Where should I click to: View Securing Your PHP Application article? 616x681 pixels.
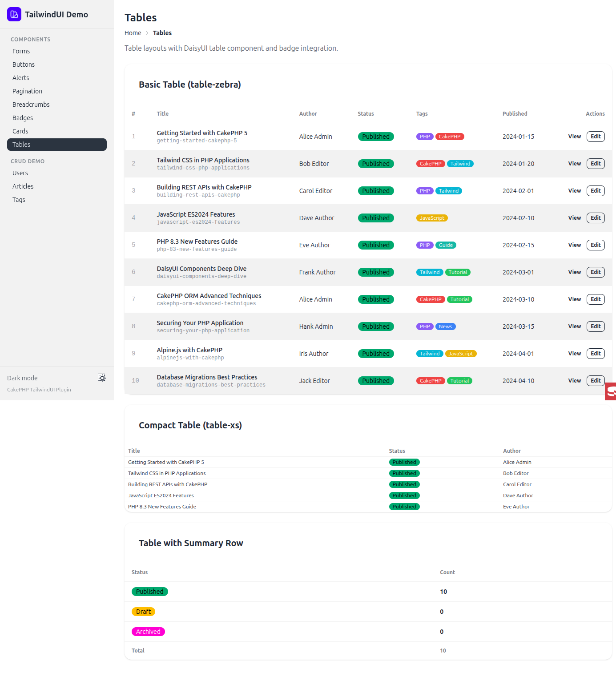575,326
